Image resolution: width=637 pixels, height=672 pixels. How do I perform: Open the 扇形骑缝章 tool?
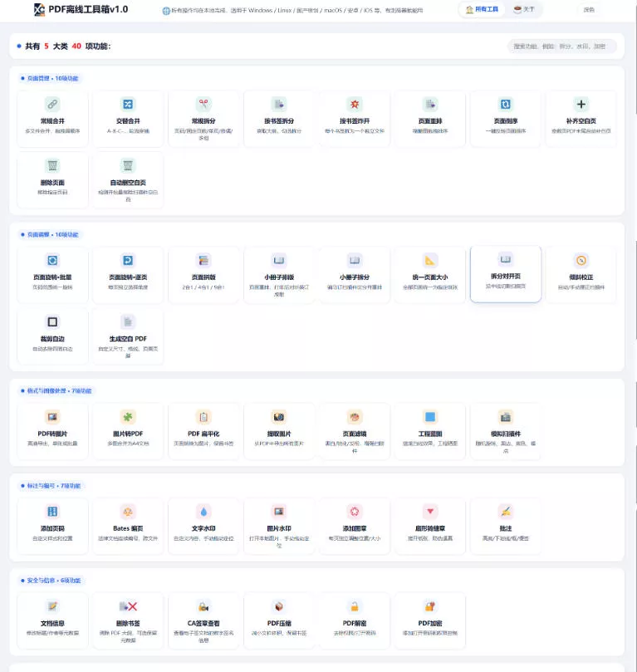click(430, 527)
